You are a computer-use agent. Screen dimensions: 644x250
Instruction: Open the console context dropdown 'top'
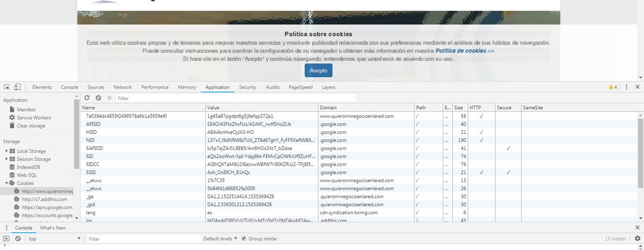coord(54,239)
